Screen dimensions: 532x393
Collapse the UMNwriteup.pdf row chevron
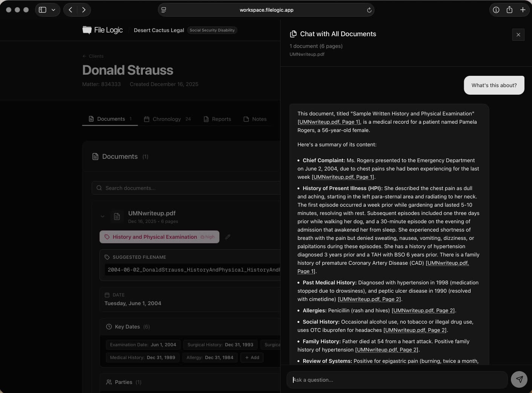103,216
